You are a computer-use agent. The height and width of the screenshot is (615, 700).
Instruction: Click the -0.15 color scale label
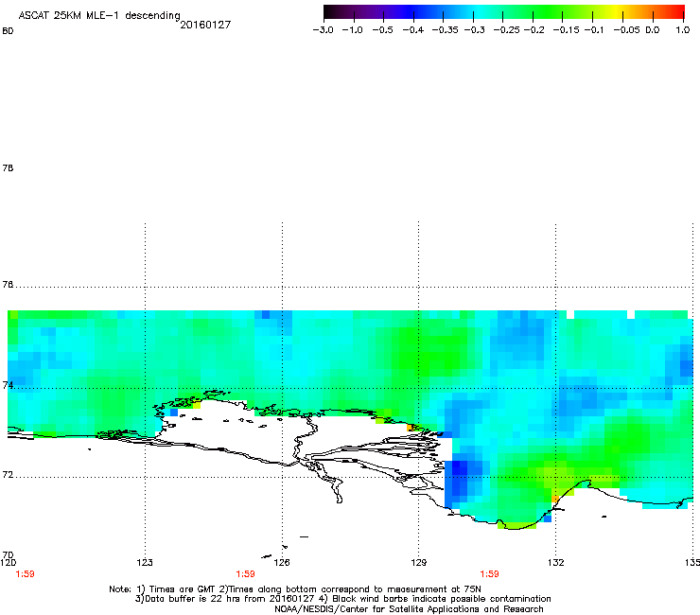[566, 30]
